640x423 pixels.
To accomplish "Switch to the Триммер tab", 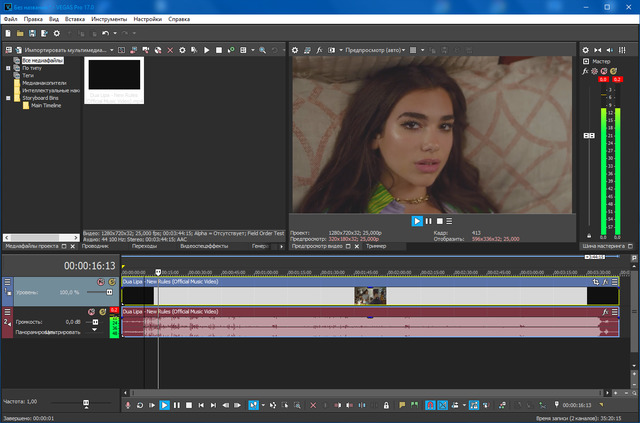I will (376, 245).
